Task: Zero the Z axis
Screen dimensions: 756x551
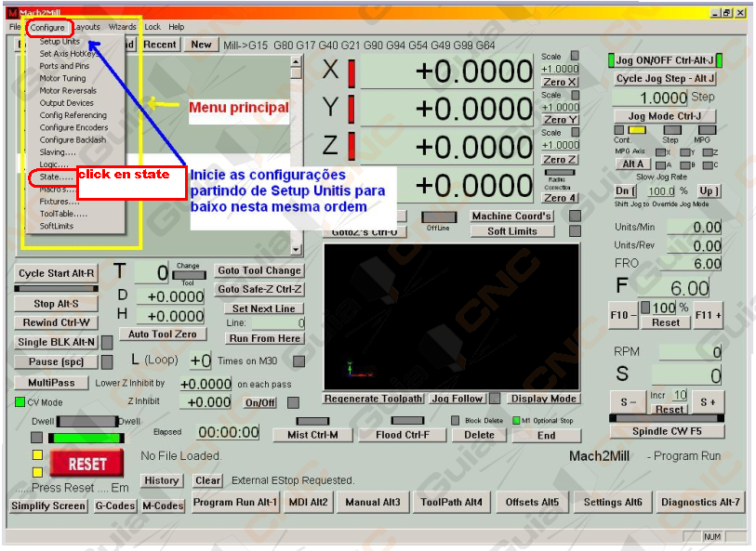Action: [x=559, y=160]
